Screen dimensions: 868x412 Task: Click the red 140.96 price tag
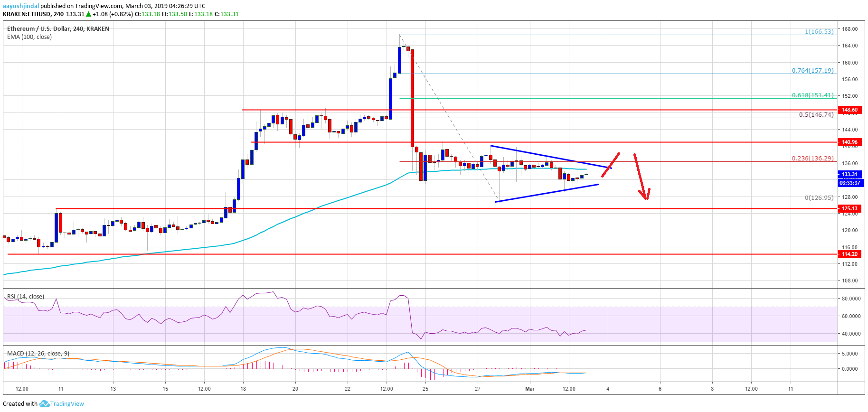(849, 142)
